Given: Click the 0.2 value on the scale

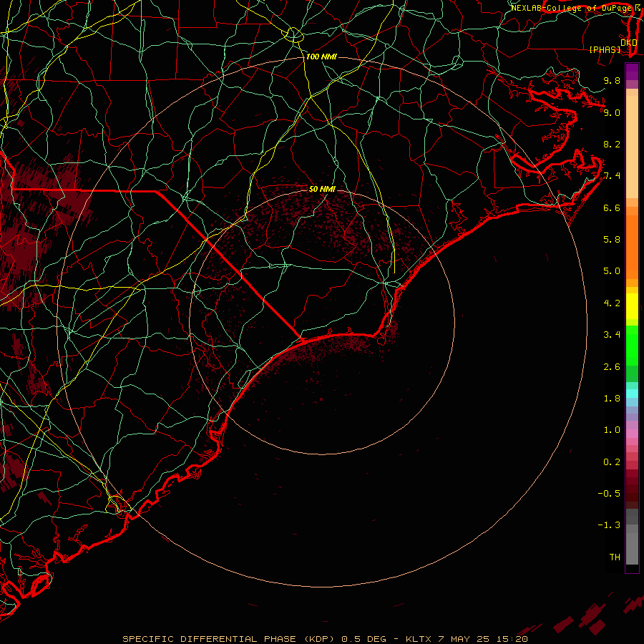Looking at the screenshot, I should tap(612, 462).
